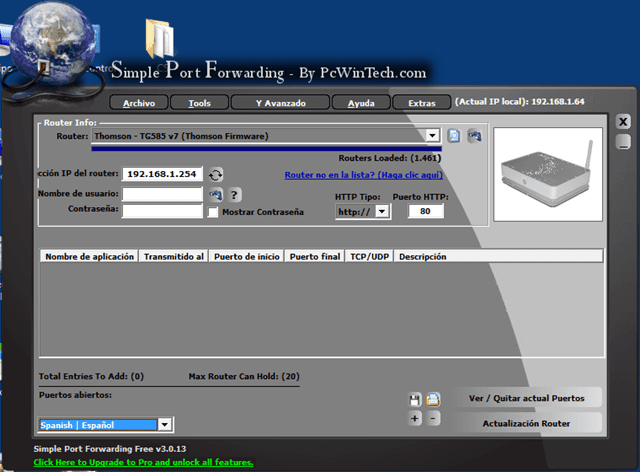
Task: Click the Actualización Router button
Action: [x=526, y=423]
